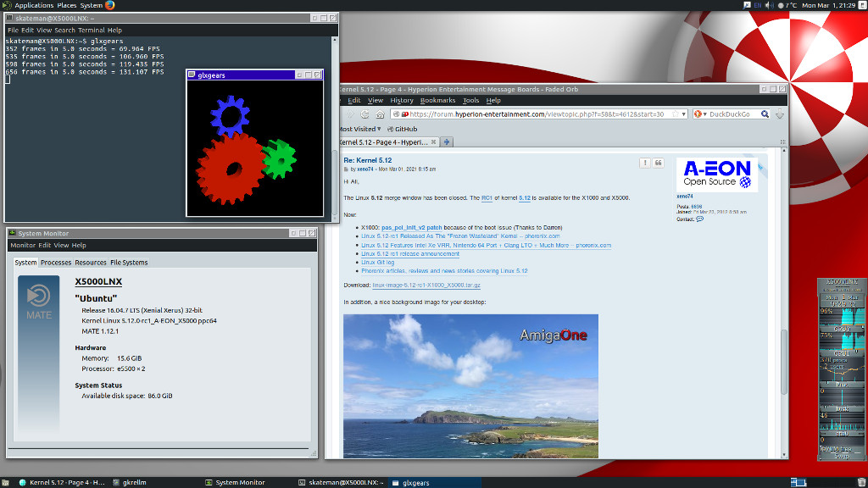
Task: Click the browser downloads arrow button
Action: 780,114
